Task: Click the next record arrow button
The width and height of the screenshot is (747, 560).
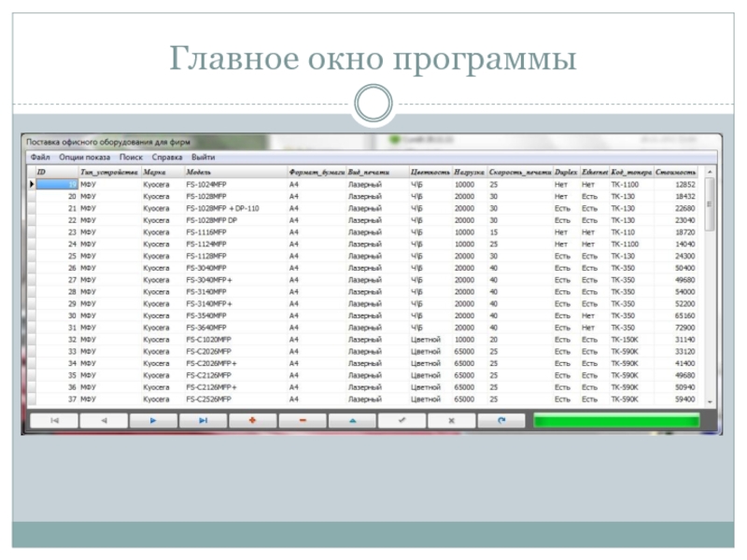Action: (x=153, y=421)
